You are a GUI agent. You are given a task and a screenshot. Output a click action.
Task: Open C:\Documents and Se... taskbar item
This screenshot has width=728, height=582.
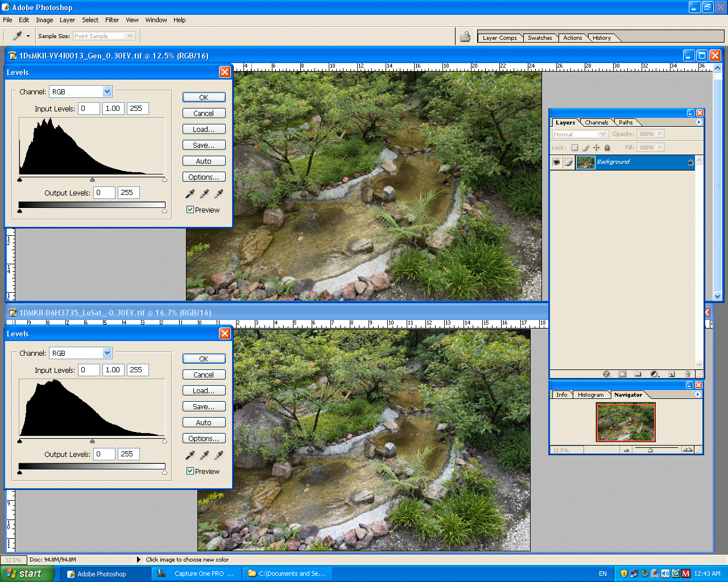click(288, 573)
